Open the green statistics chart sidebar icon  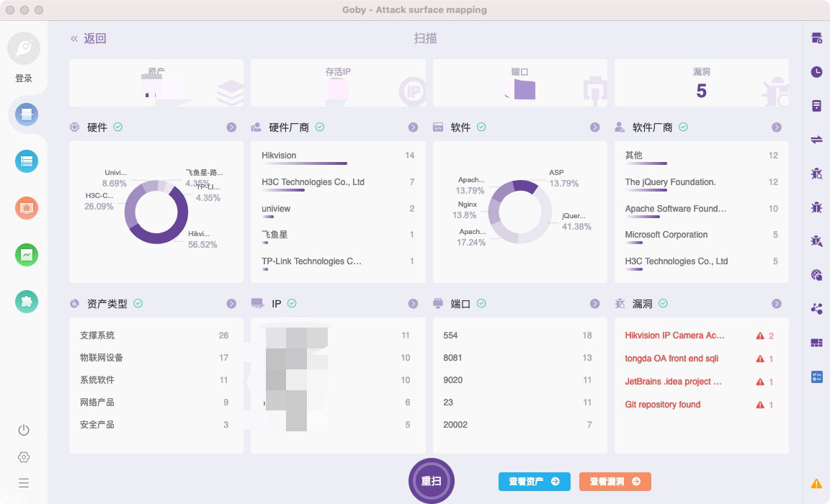pyautogui.click(x=27, y=255)
